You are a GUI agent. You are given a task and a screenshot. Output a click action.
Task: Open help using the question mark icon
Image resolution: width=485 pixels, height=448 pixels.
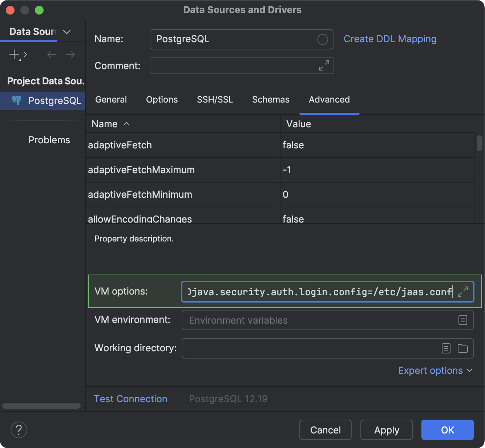click(19, 430)
